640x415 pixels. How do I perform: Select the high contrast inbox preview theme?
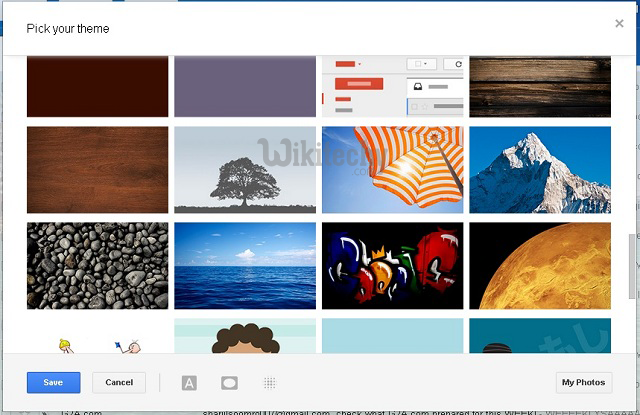[x=393, y=87]
